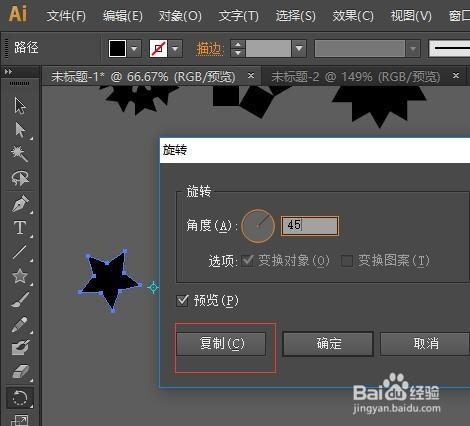The image size is (470, 426).
Task: Click the 路径 path label
Action: pos(26,48)
